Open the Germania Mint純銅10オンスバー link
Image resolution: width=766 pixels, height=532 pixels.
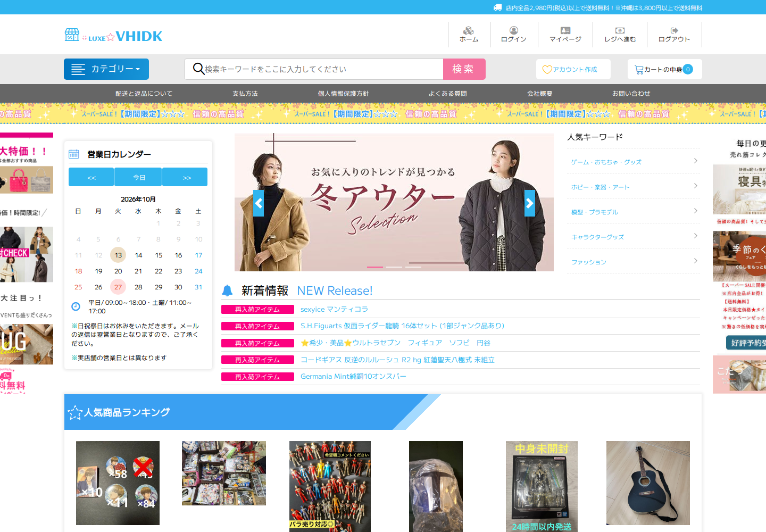pyautogui.click(x=353, y=377)
